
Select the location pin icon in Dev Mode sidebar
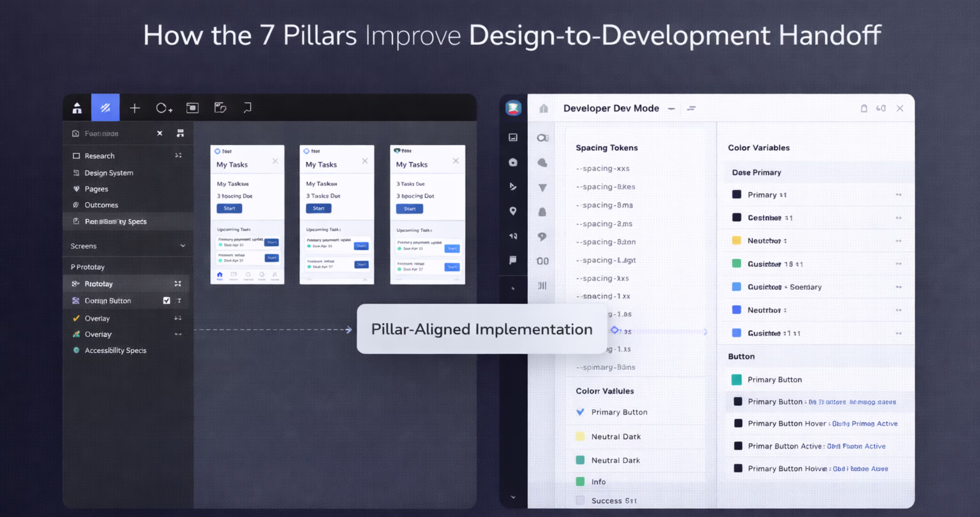pyautogui.click(x=513, y=211)
